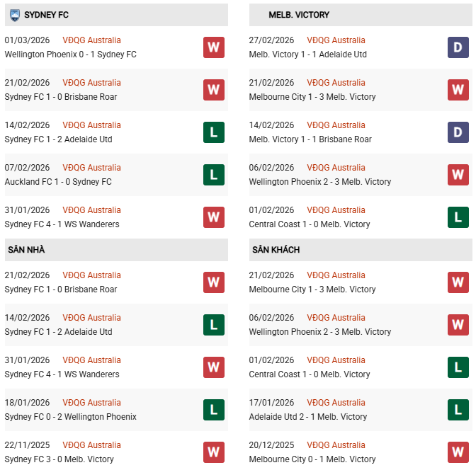The height and width of the screenshot is (470, 476).
Task: Open VĐQG Australia link for 01/03/2026 match
Action: coord(91,40)
